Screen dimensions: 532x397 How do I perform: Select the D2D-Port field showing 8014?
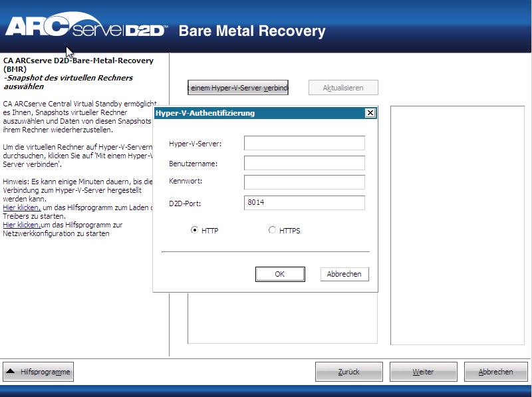[304, 201]
